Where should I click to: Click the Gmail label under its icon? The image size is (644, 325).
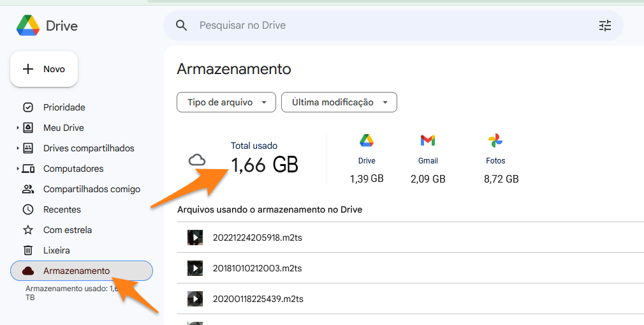pos(428,161)
